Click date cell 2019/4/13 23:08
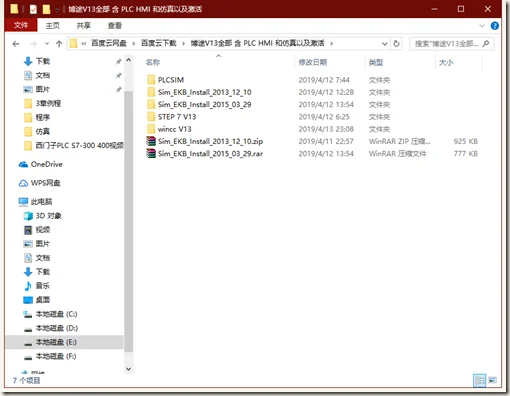Image resolution: width=510 pixels, height=396 pixels. pyautogui.click(x=326, y=129)
